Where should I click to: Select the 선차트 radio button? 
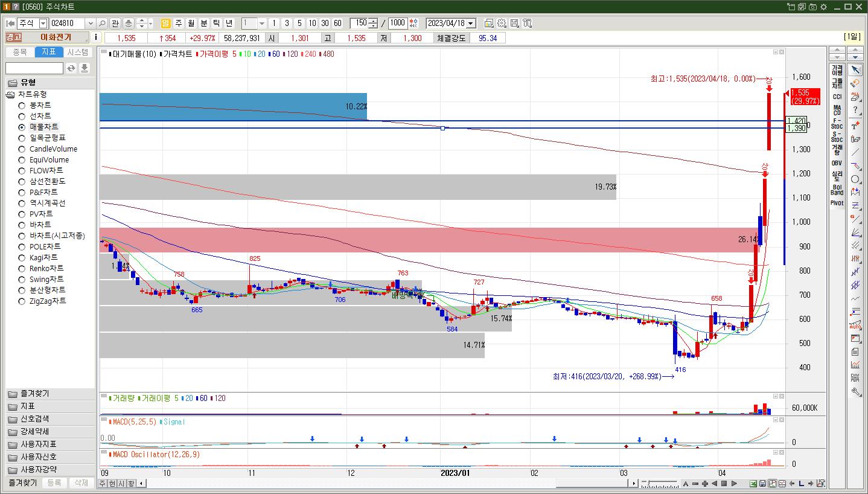coord(22,116)
